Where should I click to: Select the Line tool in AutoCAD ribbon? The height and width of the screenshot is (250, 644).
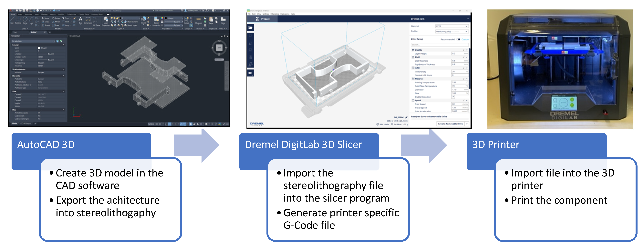pos(12,19)
